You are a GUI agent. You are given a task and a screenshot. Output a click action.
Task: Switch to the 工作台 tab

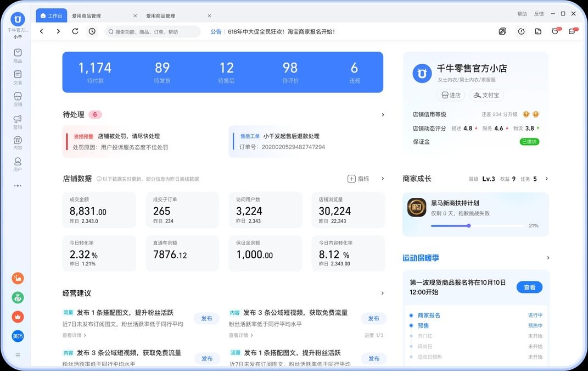tap(51, 15)
